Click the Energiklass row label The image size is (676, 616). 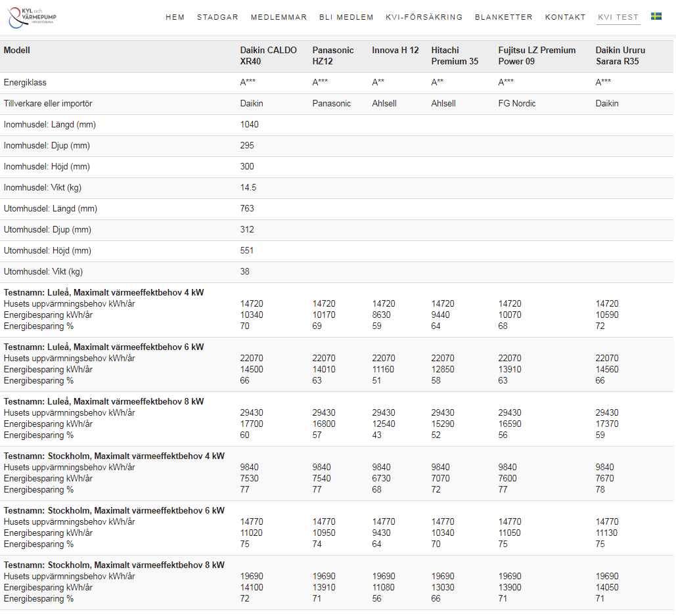point(25,82)
